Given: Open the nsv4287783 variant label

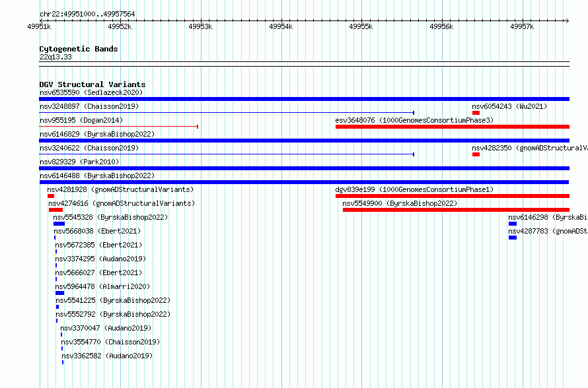Looking at the screenshot, I should 548,231.
